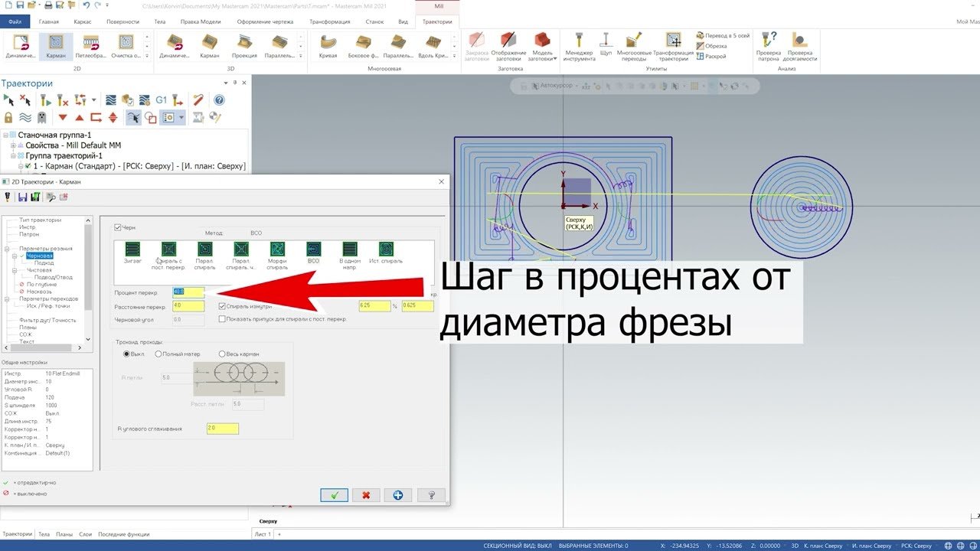Open Трансформация траектории
This screenshot has width=980, height=551.
pos(673,47)
